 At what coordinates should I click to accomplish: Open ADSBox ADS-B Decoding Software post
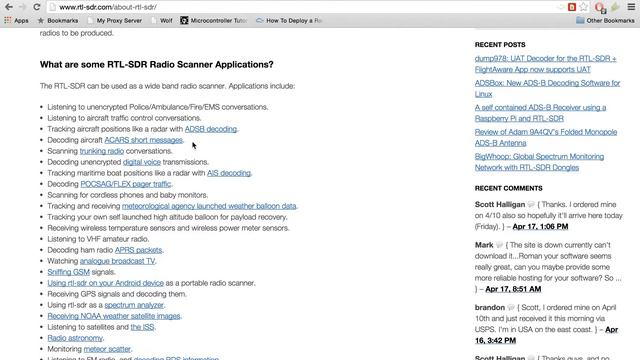pyautogui.click(x=547, y=89)
